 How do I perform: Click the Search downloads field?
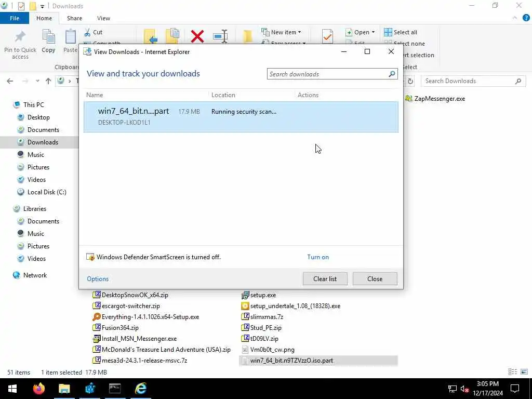[x=332, y=74]
